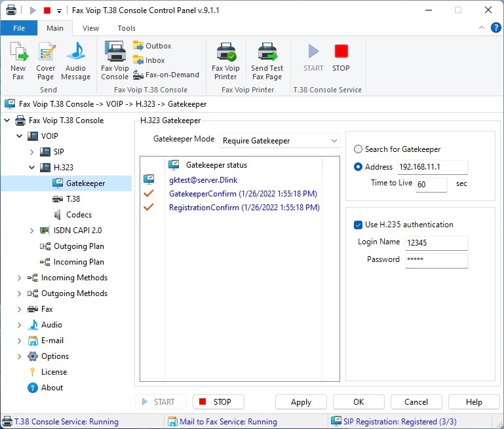Viewport: 504px width, 429px height.
Task: Expand the Options tree node
Action: click(x=19, y=356)
